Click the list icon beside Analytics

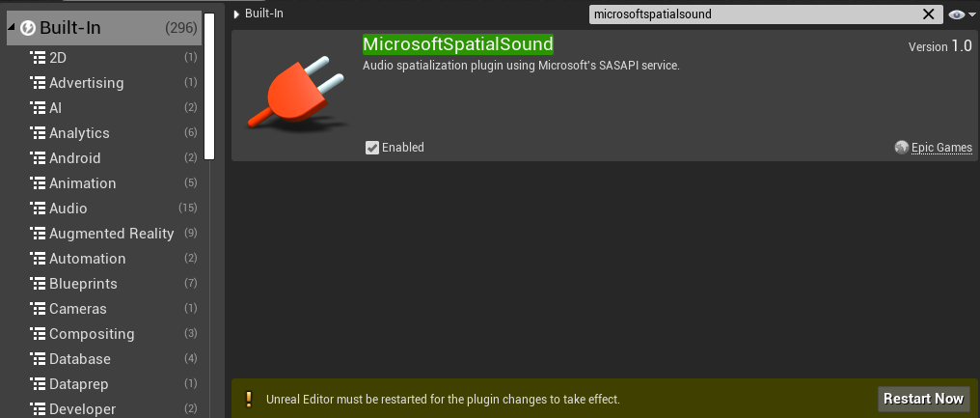39,133
